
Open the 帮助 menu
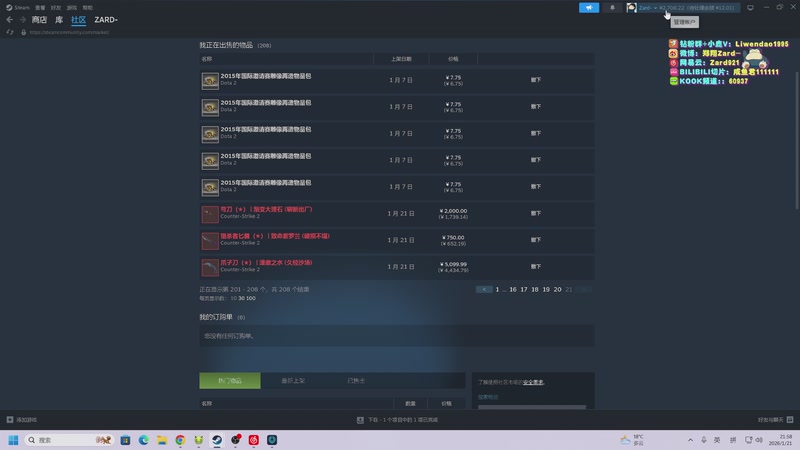88,8
